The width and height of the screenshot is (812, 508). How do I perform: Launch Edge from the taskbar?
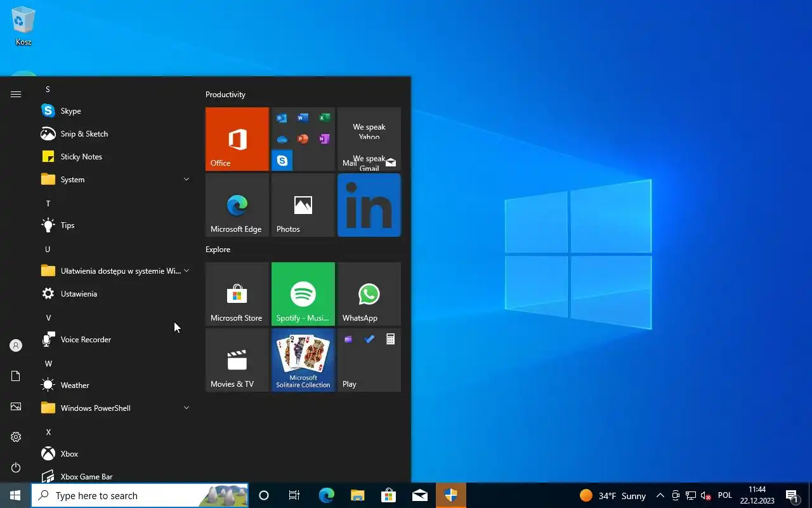tap(326, 495)
